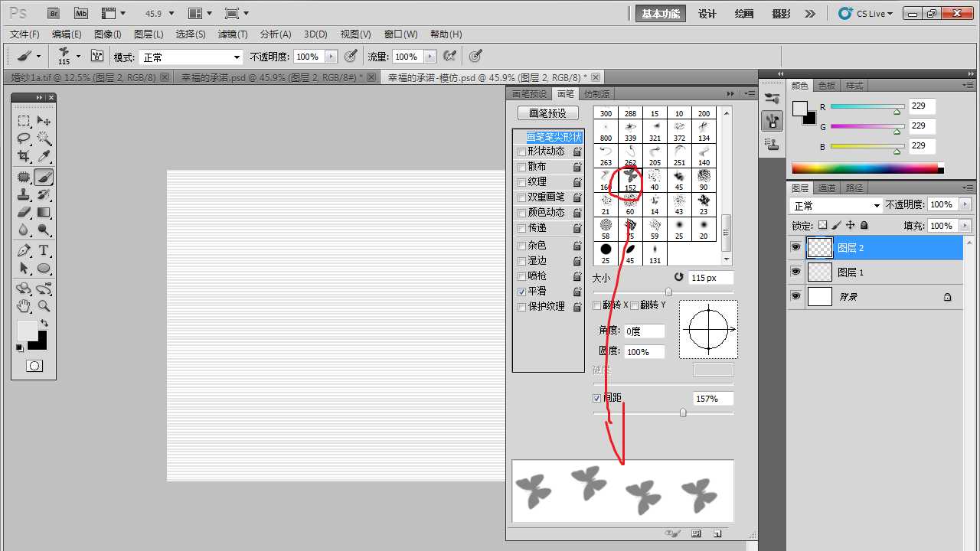980x551 pixels.
Task: Switch to the 通道 channels tab
Action: (x=827, y=187)
